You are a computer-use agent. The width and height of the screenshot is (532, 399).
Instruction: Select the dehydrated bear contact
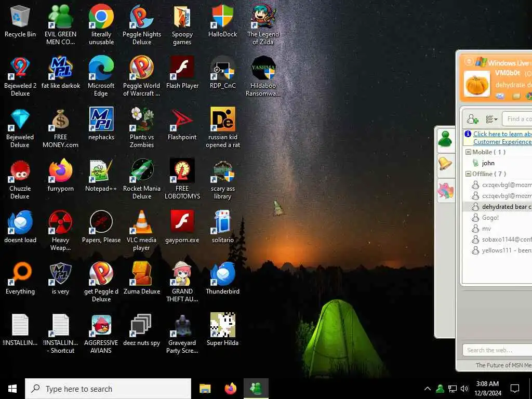(497, 207)
